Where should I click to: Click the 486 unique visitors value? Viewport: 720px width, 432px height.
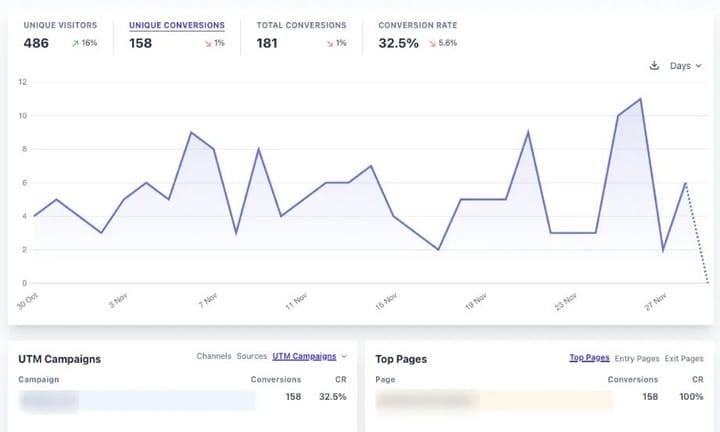pyautogui.click(x=36, y=43)
